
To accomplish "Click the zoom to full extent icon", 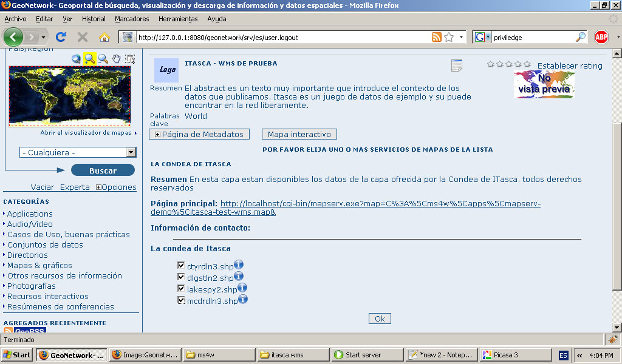I will pos(76,59).
